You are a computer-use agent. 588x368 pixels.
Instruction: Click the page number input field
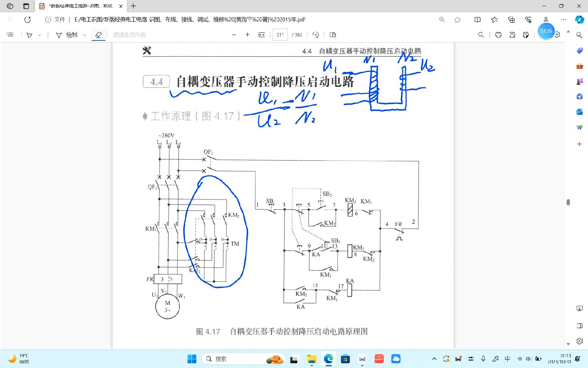(x=280, y=34)
